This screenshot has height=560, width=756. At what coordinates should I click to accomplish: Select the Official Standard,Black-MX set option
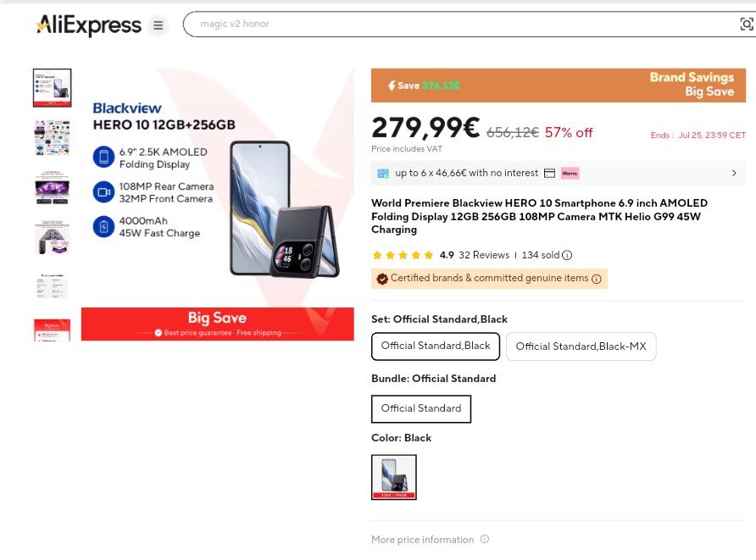click(581, 347)
